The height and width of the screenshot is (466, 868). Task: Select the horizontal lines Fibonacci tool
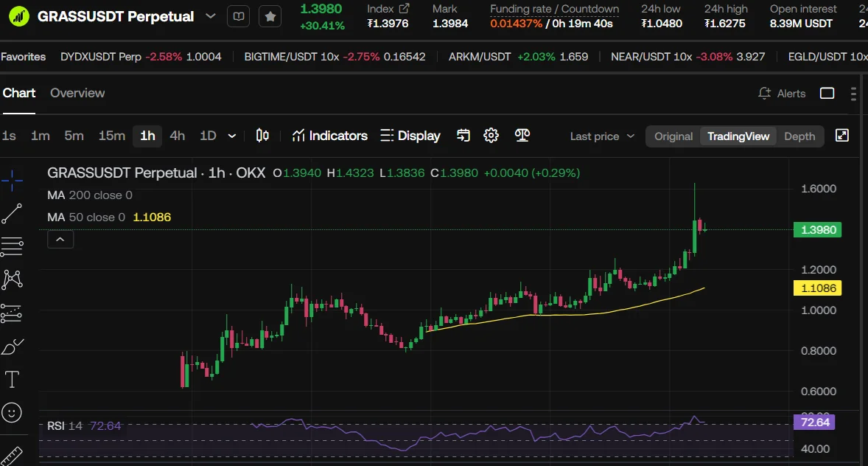[12, 246]
